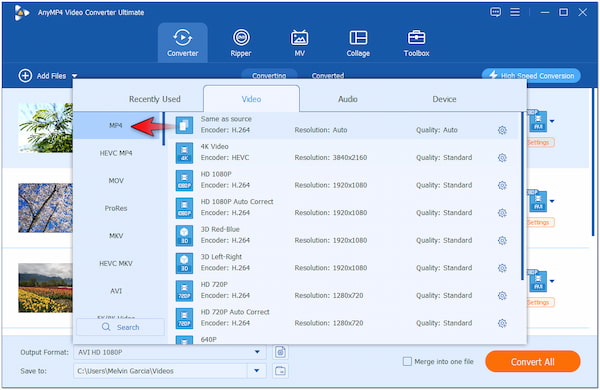The image size is (600, 390).
Task: Switch to the Converted tab
Action: [328, 75]
